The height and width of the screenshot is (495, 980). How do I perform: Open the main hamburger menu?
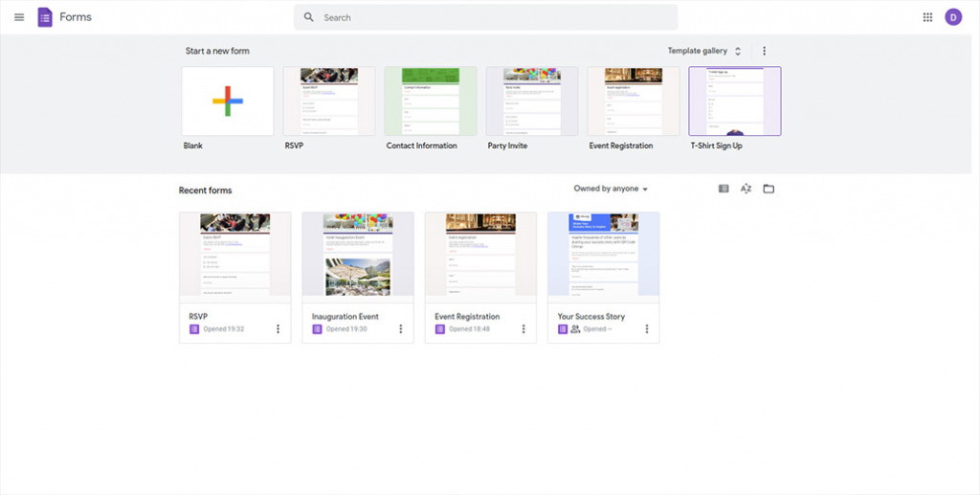pos(19,17)
